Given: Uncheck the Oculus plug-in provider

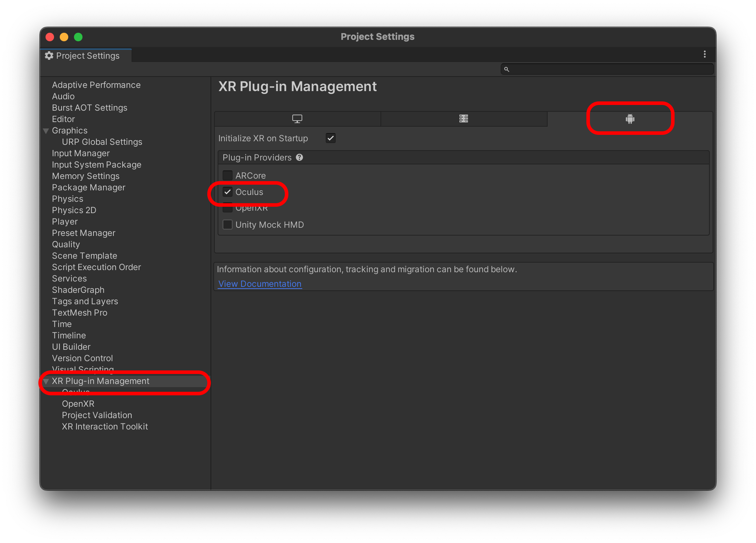Looking at the screenshot, I should pos(228,192).
